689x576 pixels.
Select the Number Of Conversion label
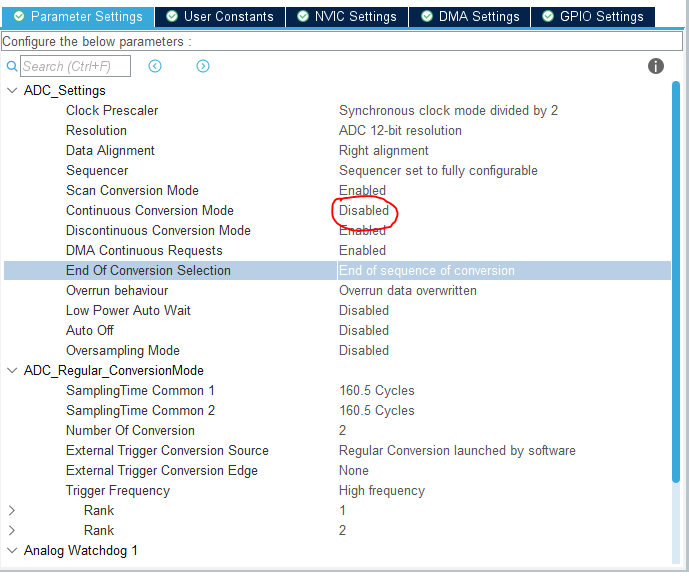click(130, 431)
